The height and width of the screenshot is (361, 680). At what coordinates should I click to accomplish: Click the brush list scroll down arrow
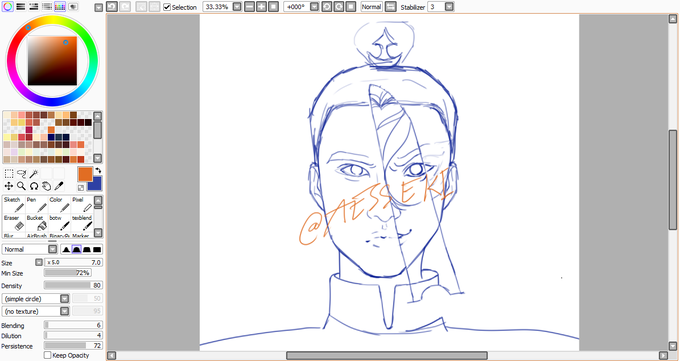(98, 233)
